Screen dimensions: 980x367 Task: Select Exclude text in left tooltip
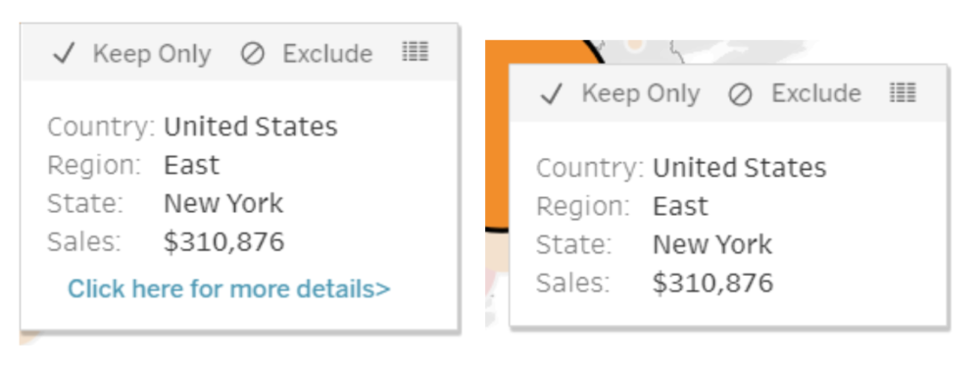[x=327, y=54]
